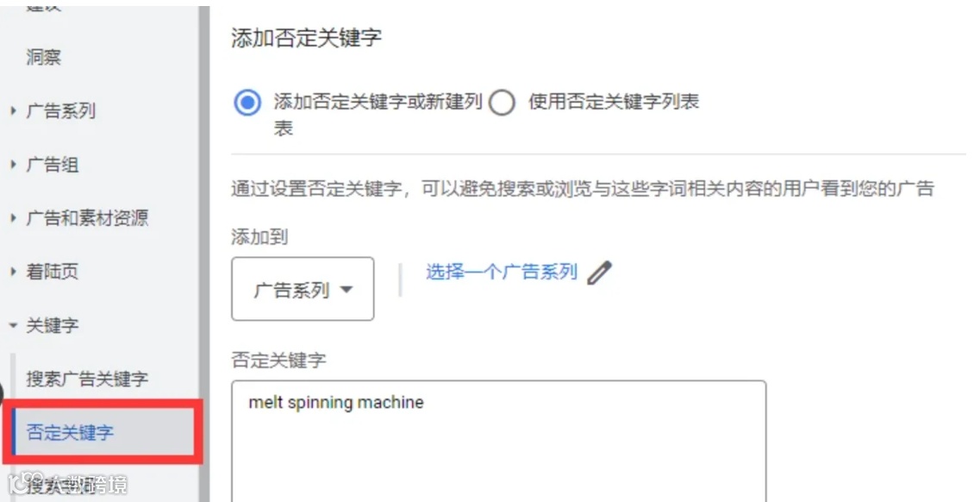Click the 关键字 sidebar label

click(52, 326)
